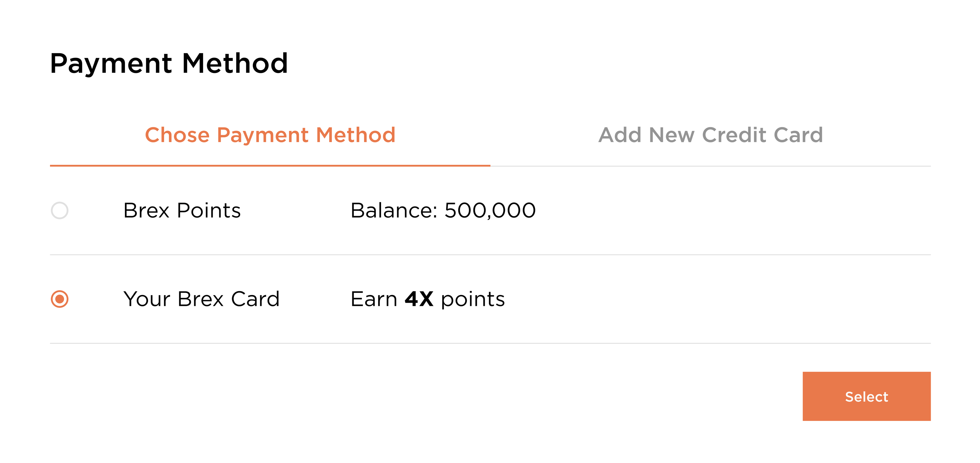The image size is (980, 463).
Task: Click the word Earn in the card row
Action: (x=374, y=299)
